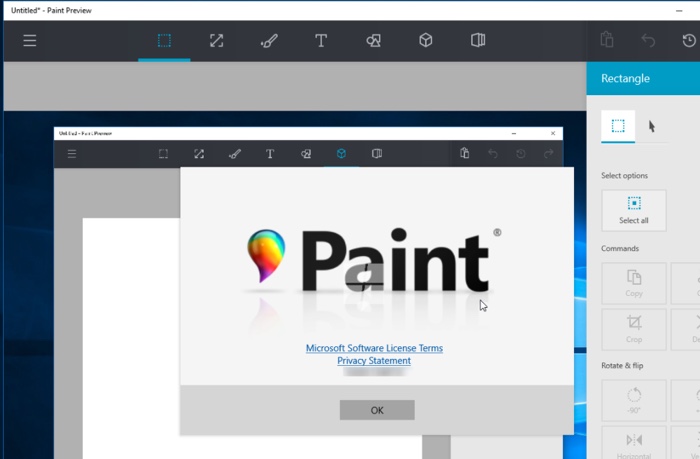
Task: Select the Brushes tool in outer toolbar
Action: (x=269, y=41)
